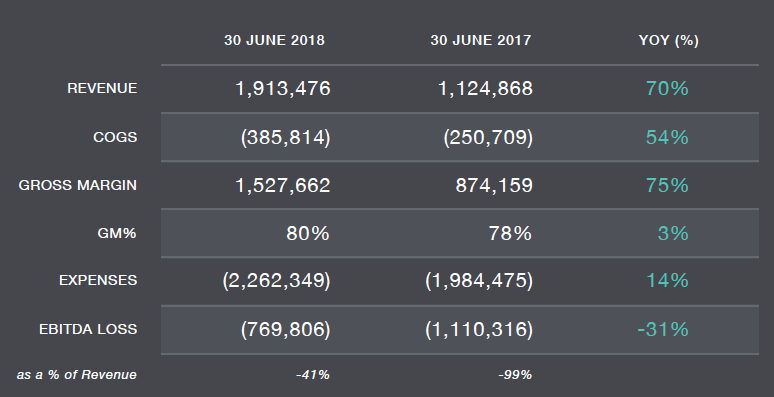Click the YOY (%) column header
The height and width of the screenshot is (397, 774).
click(669, 40)
